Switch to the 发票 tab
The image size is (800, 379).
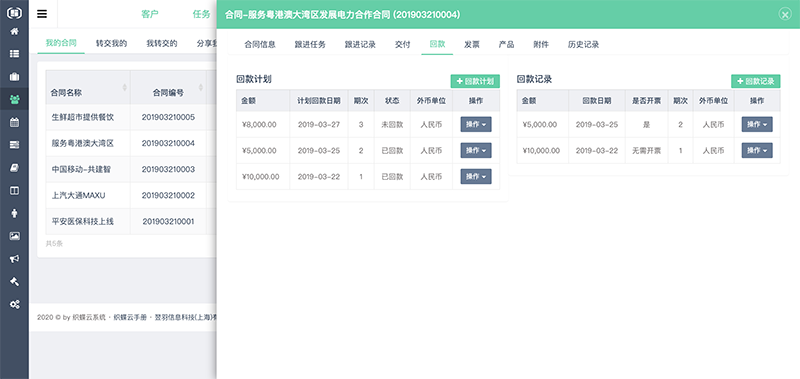(471, 44)
